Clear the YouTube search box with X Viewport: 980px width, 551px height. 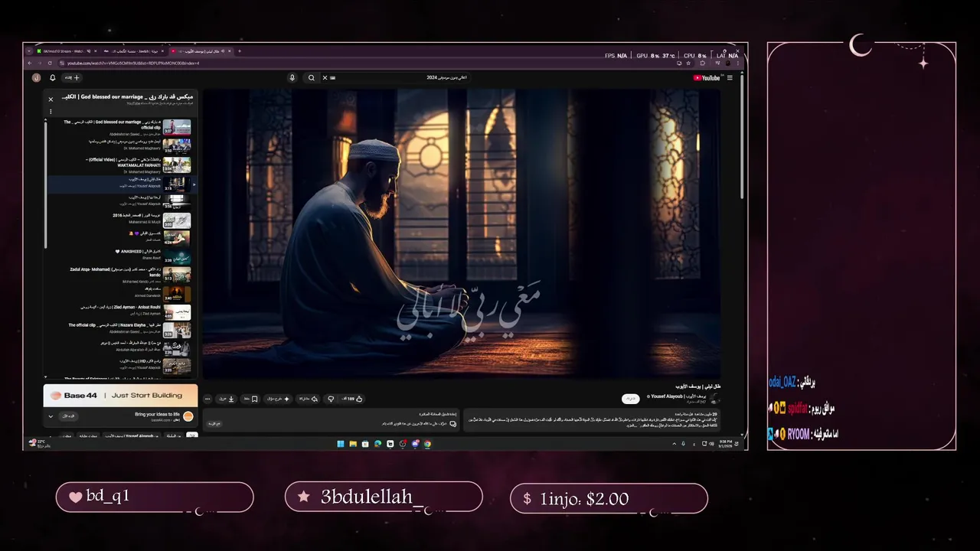(325, 77)
